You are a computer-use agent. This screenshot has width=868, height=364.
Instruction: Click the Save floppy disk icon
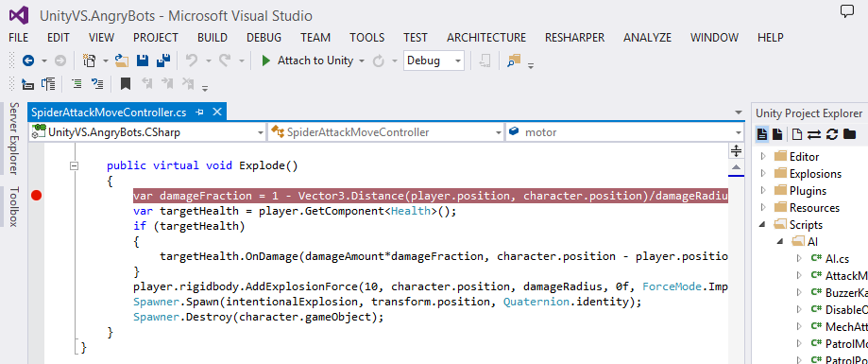(143, 61)
